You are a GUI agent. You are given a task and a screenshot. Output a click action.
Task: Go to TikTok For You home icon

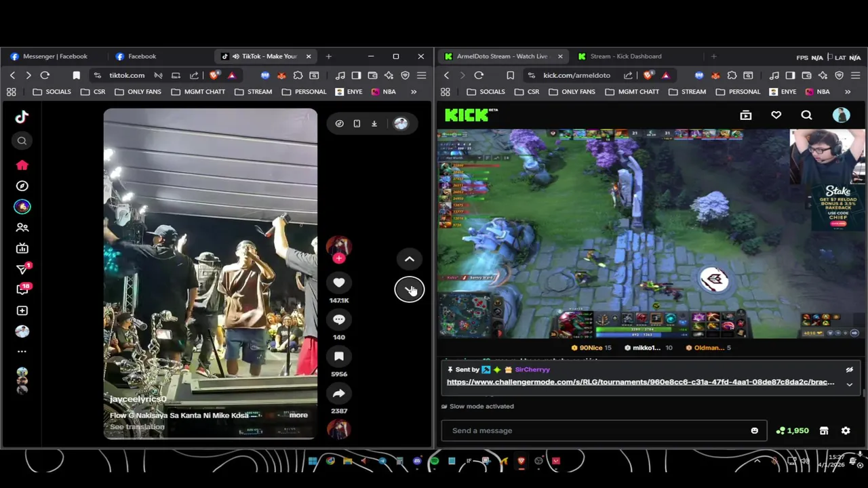point(22,165)
